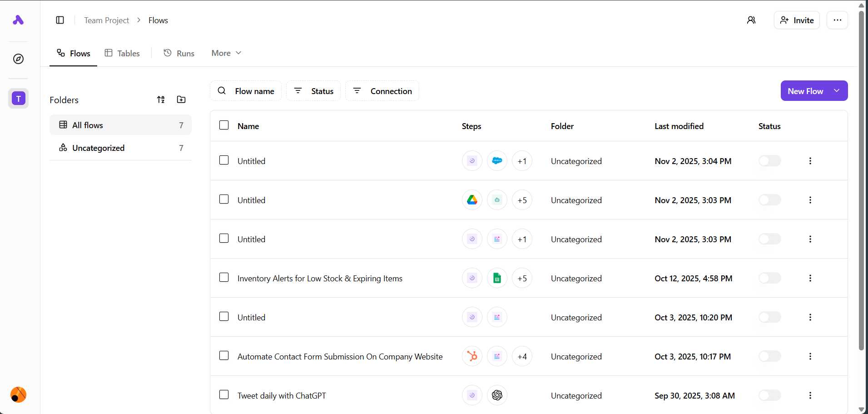Open the Status filter dropdown
The width and height of the screenshot is (868, 414).
313,91
